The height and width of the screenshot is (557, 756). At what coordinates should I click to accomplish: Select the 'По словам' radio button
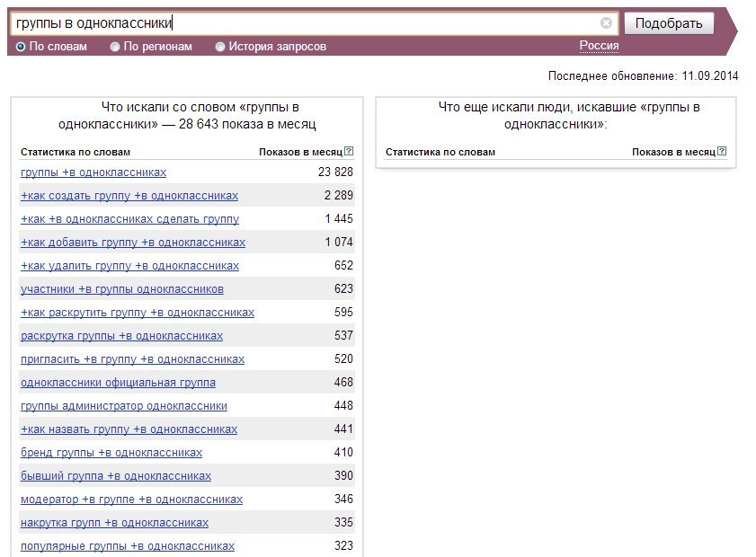21,47
